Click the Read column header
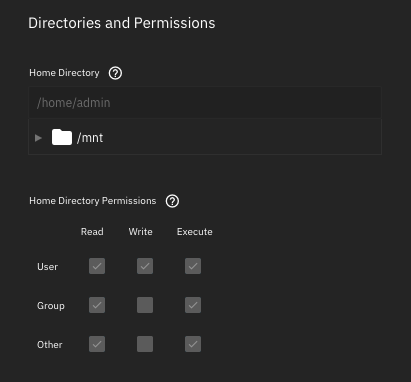The image size is (411, 382). (x=92, y=232)
